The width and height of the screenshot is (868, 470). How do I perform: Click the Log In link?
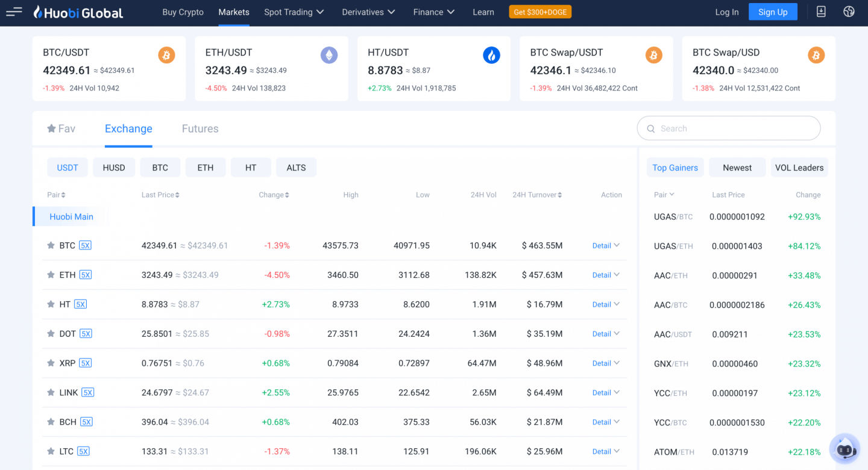pos(727,12)
